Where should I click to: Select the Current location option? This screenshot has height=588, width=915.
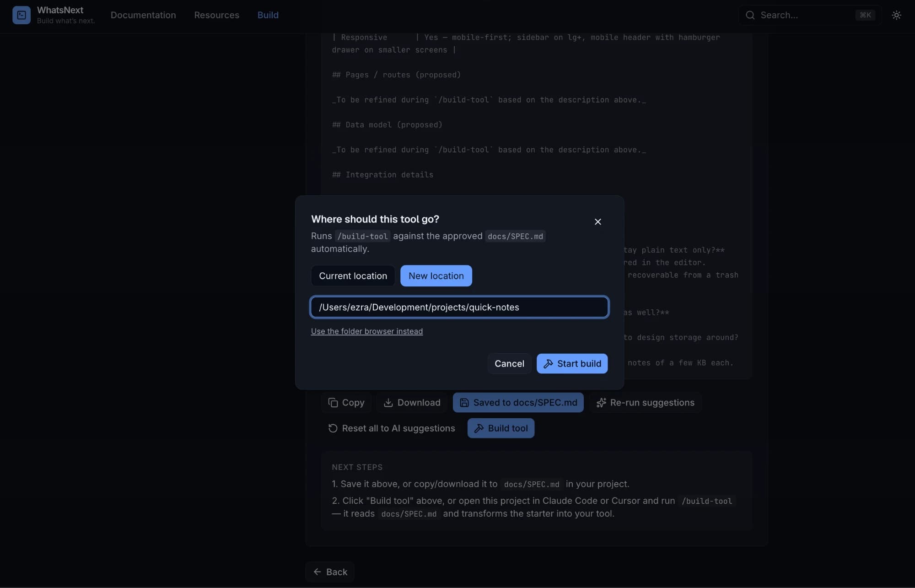[x=353, y=276]
